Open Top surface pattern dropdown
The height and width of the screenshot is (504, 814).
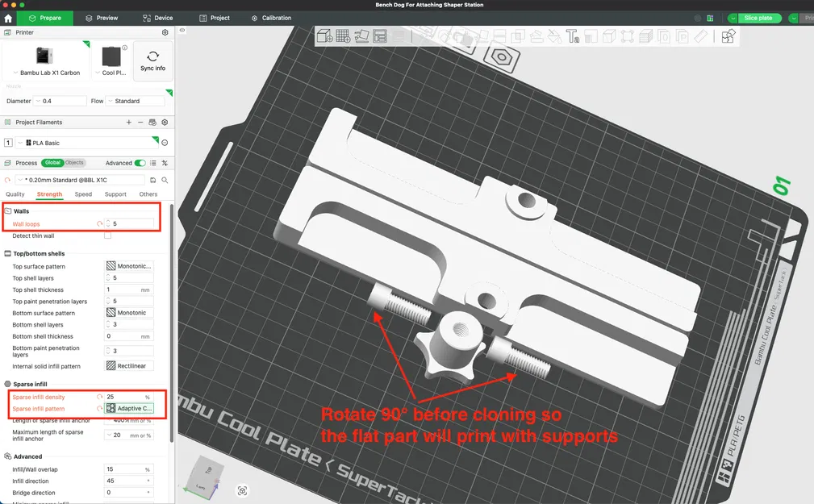point(129,266)
